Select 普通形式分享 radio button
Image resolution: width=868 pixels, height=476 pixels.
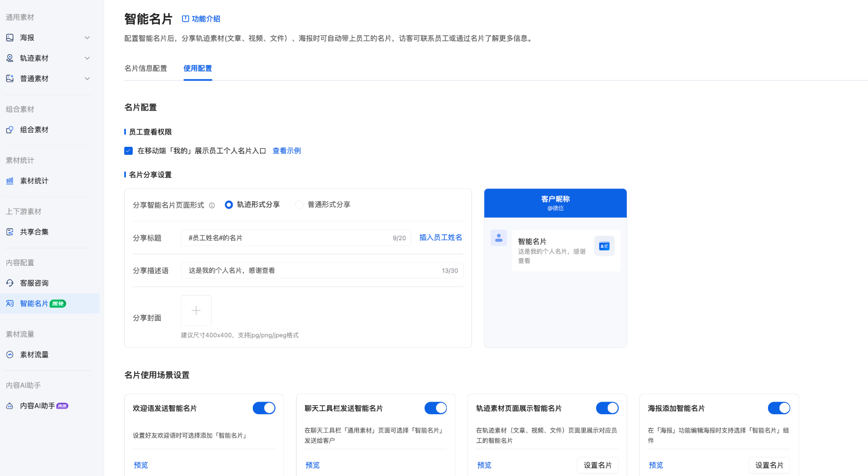(299, 205)
